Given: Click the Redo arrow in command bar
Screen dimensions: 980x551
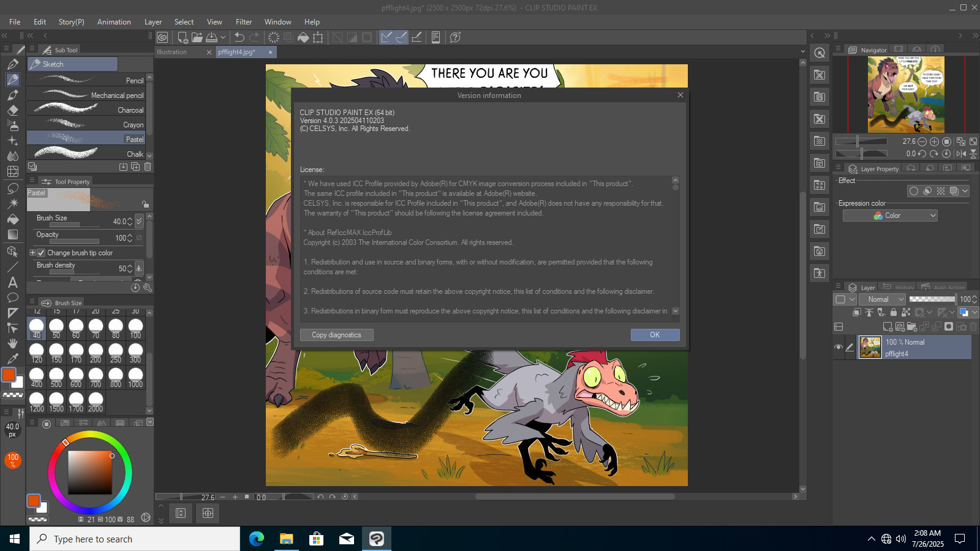Looking at the screenshot, I should 254,37.
